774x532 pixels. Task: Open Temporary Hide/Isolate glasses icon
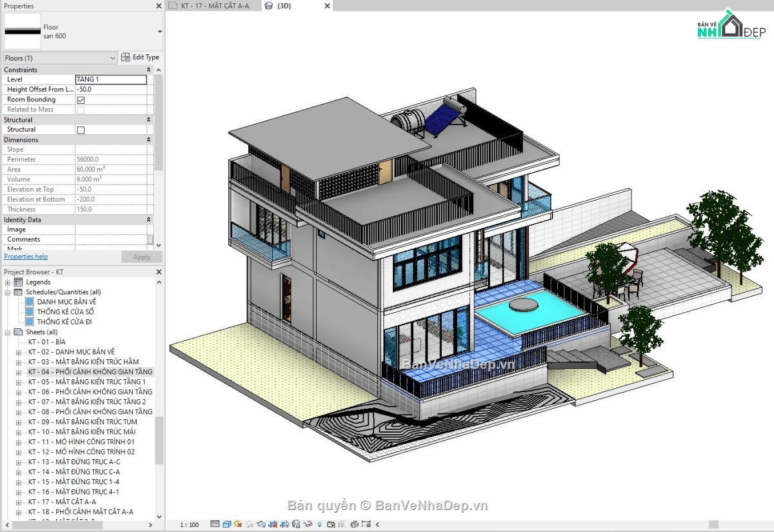click(308, 525)
